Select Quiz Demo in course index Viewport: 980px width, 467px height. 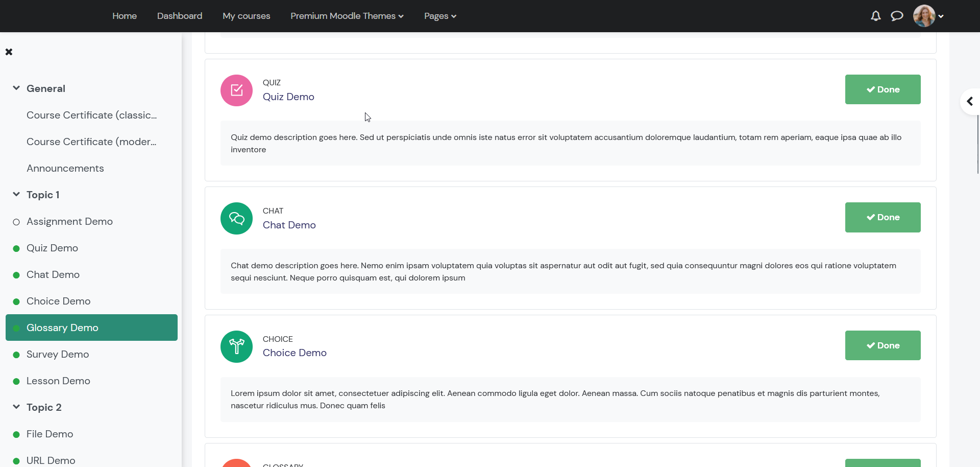(52, 248)
